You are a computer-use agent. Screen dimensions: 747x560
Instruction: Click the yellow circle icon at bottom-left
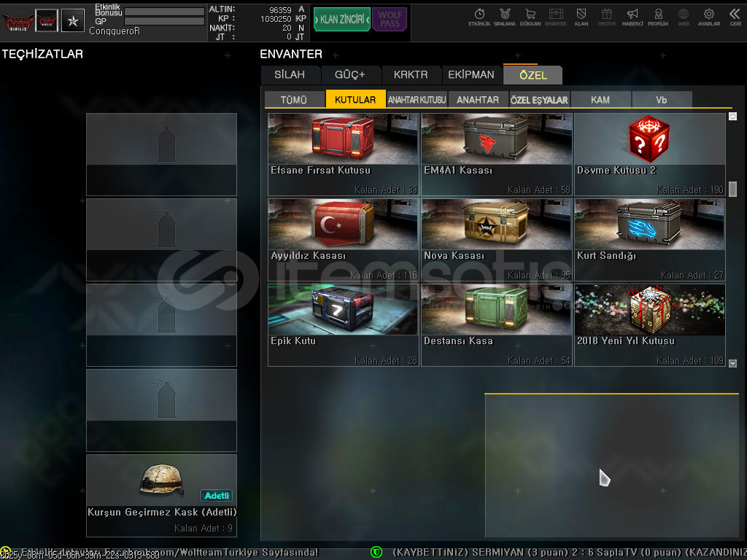[5, 551]
